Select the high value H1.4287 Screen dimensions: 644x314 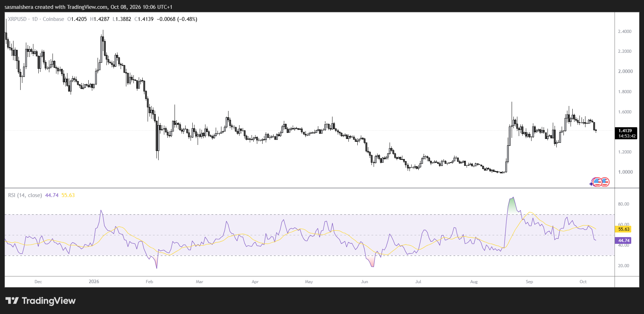(x=100, y=19)
